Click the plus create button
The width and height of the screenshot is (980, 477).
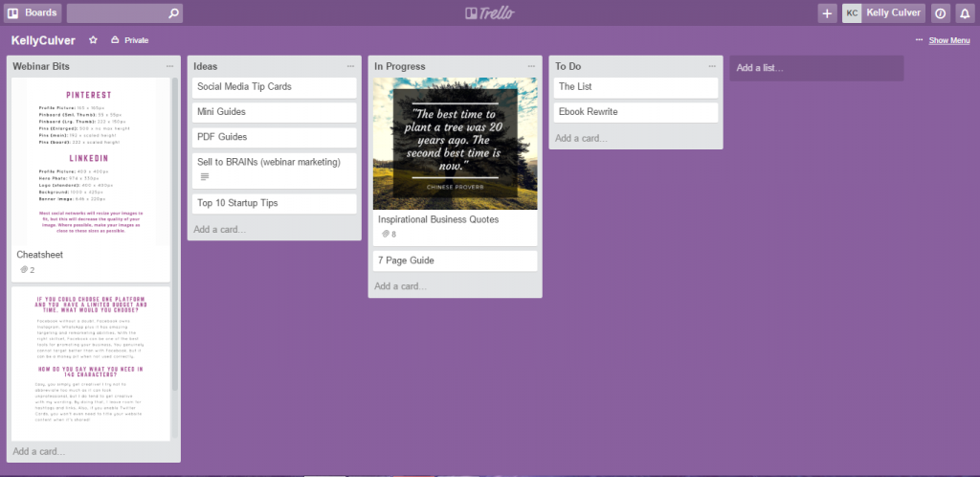click(x=827, y=13)
